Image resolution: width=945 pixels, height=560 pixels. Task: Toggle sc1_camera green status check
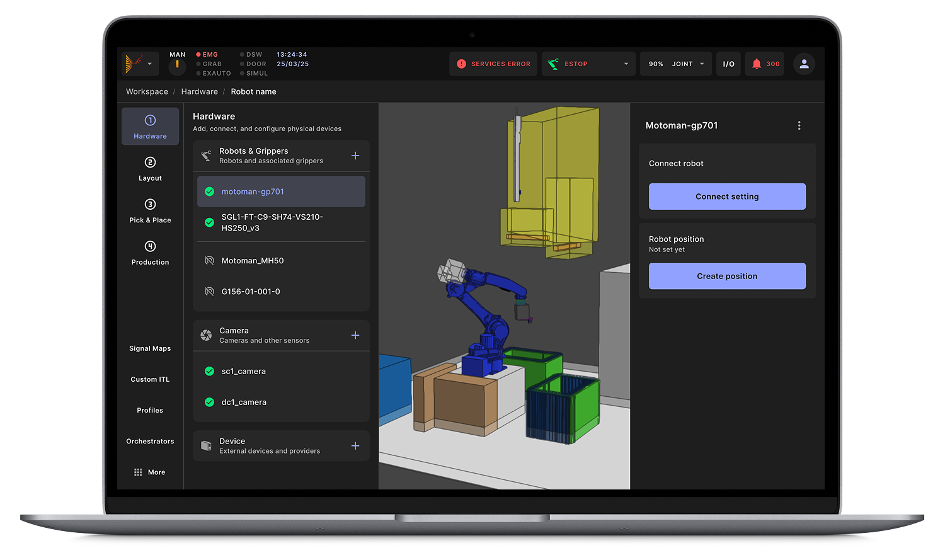(210, 372)
